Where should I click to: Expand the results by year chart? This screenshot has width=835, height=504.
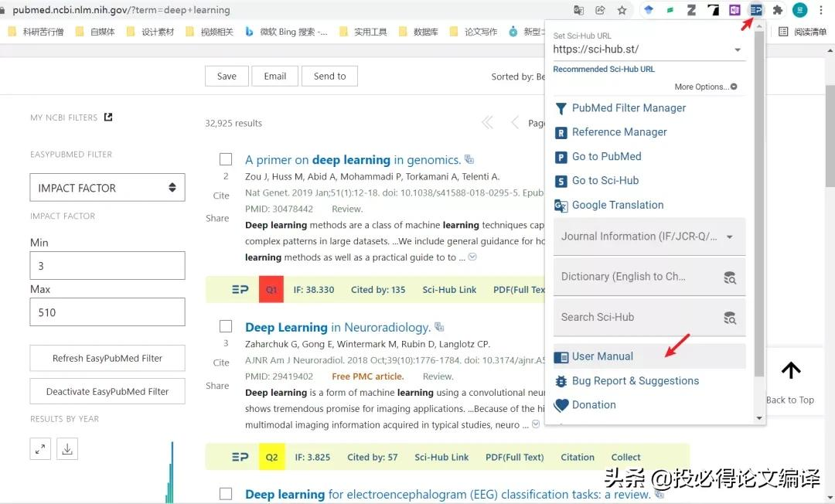click(x=40, y=449)
